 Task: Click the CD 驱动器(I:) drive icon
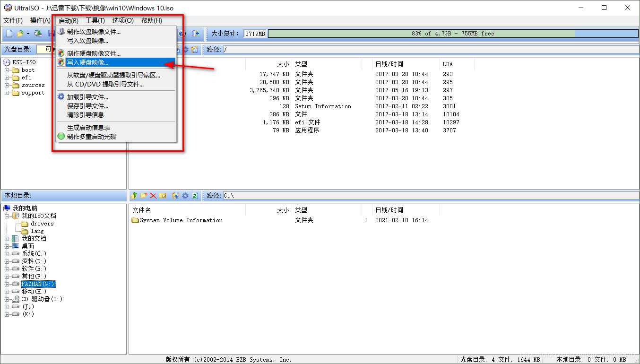tap(16, 299)
